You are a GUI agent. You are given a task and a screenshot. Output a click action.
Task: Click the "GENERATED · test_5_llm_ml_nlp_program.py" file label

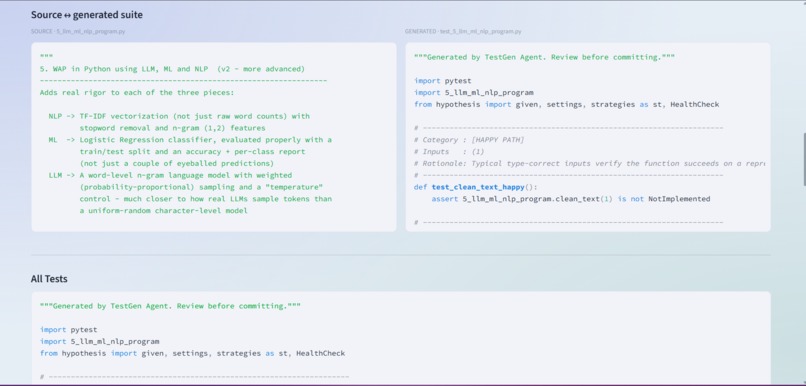[463, 31]
